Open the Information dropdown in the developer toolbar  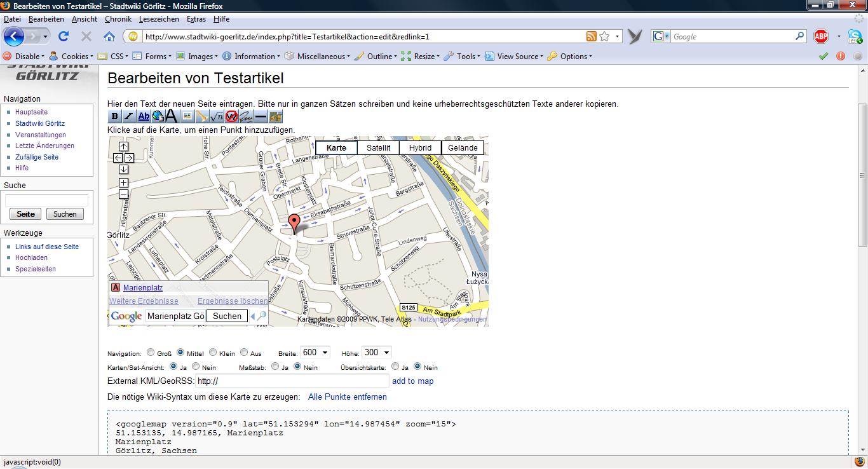pos(251,56)
